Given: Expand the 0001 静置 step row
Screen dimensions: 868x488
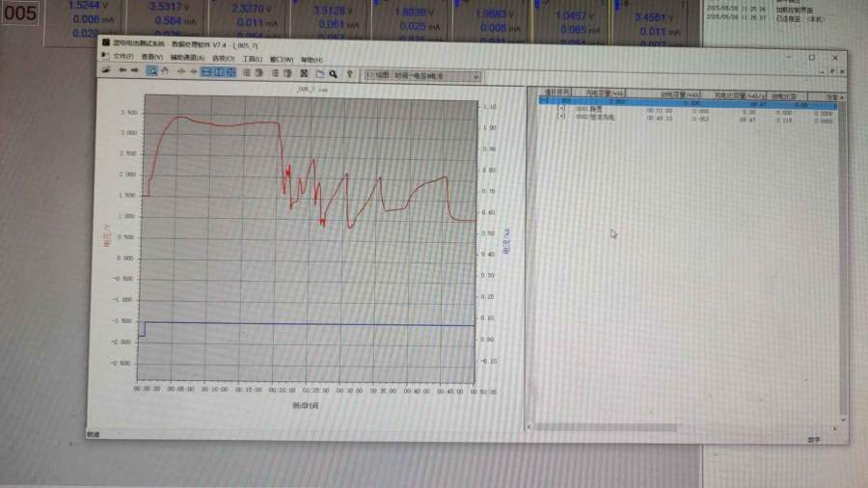Looking at the screenshot, I should click(x=561, y=109).
